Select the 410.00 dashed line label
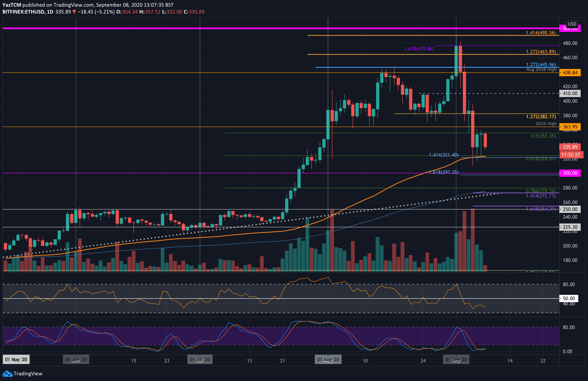 pyautogui.click(x=570, y=93)
